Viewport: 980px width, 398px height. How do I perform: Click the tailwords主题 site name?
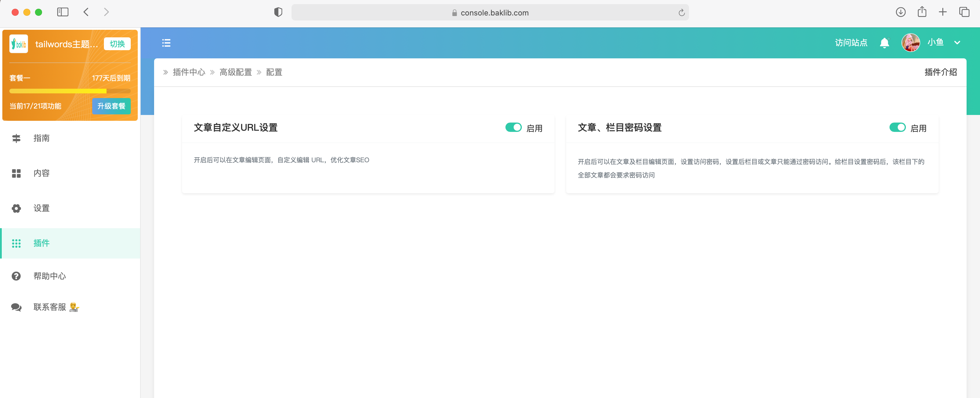[x=67, y=44]
